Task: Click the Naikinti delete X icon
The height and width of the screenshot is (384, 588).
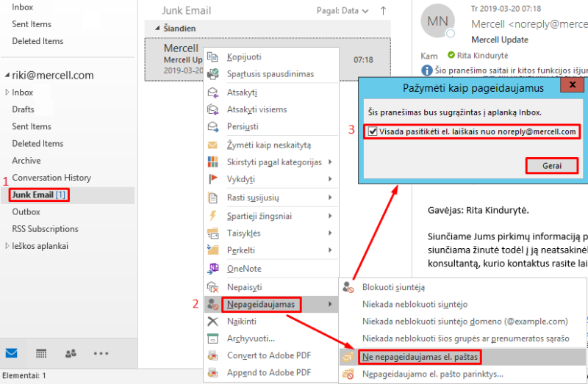Action: pyautogui.click(x=212, y=322)
